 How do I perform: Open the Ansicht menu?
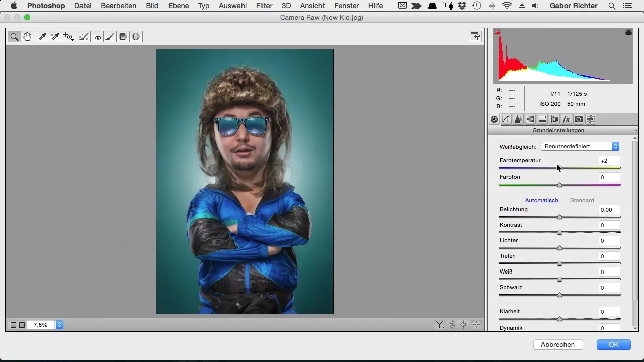(x=312, y=6)
